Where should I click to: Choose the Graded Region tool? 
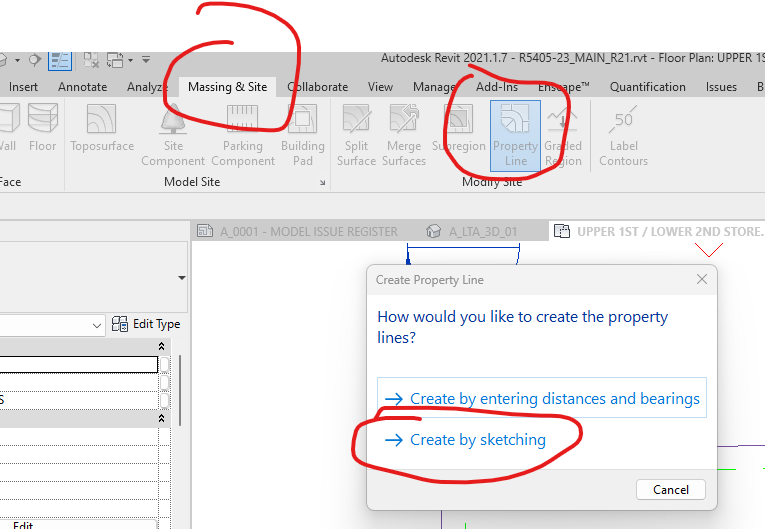[563, 135]
